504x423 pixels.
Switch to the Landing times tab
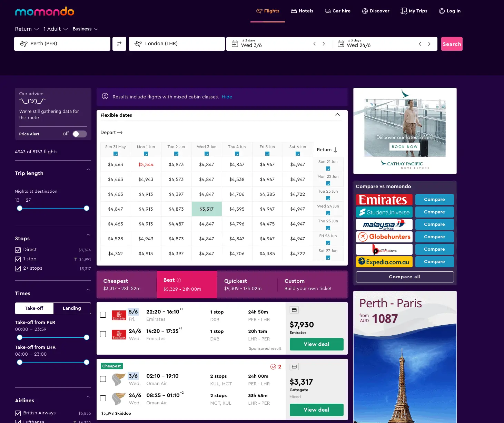pyautogui.click(x=72, y=308)
